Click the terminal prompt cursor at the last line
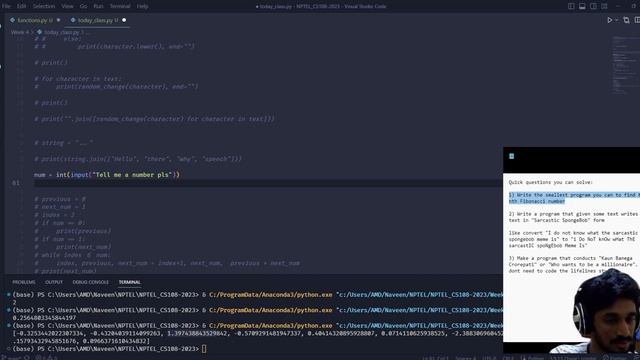 pyautogui.click(x=204, y=349)
